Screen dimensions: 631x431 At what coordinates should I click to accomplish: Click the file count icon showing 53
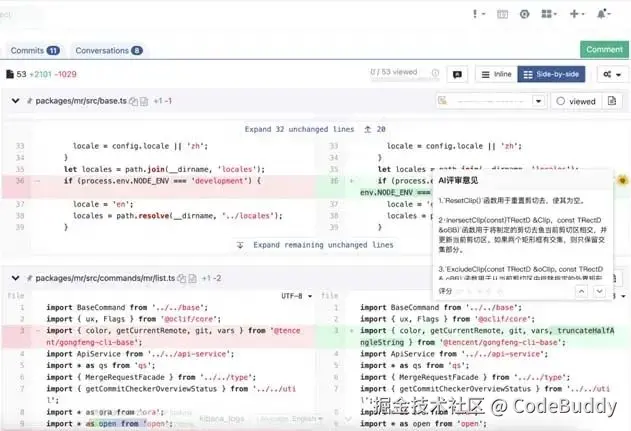click(x=10, y=74)
